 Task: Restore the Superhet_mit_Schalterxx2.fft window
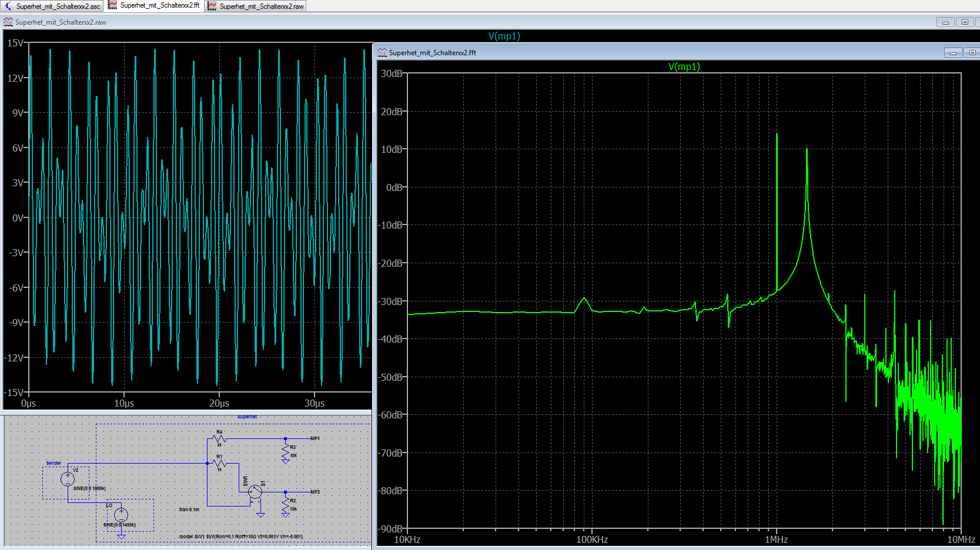[972, 53]
